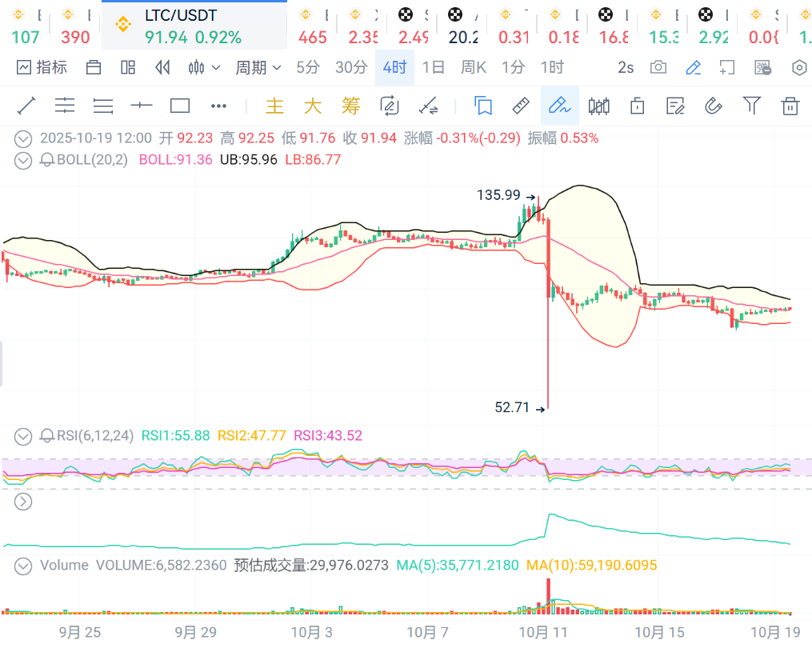812x648 pixels.
Task: Select the horizontal line segment tool
Action: click(x=142, y=106)
